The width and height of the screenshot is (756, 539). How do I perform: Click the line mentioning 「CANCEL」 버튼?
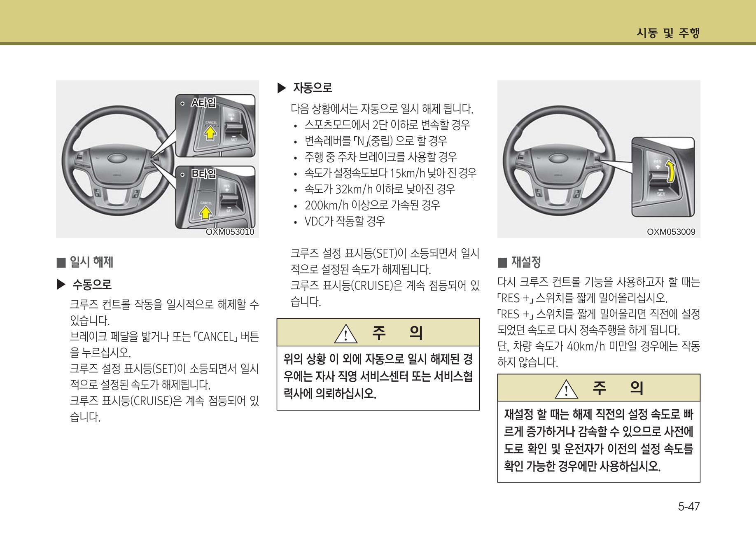165,337
